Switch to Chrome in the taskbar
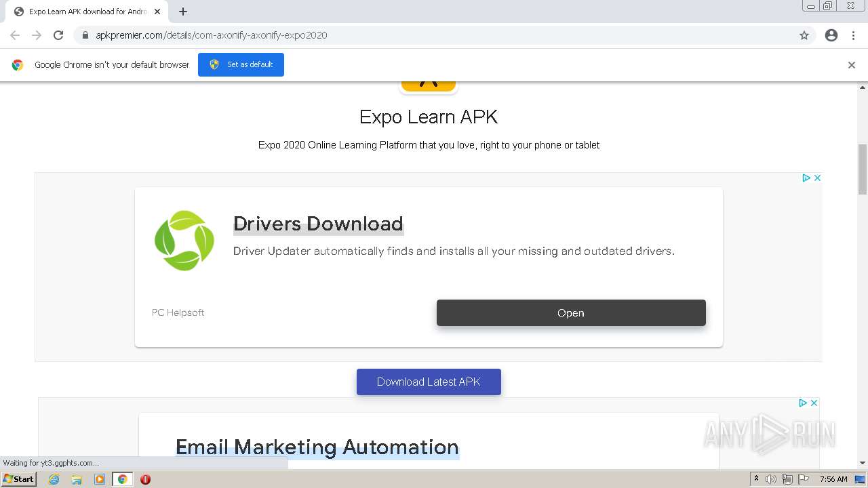Image resolution: width=868 pixels, height=488 pixels. [x=123, y=479]
